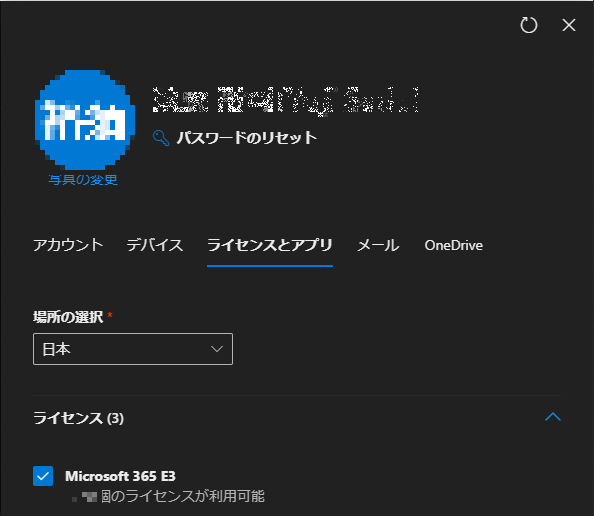Open the メール tab
The height and width of the screenshot is (516, 594).
378,245
